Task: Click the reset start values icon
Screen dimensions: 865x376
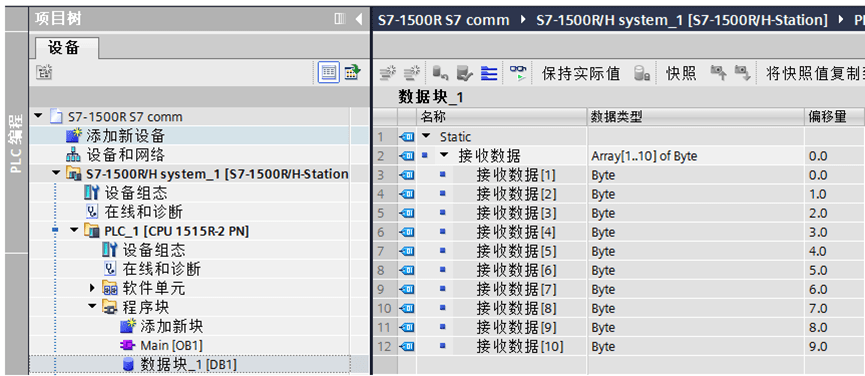Action: [440, 73]
